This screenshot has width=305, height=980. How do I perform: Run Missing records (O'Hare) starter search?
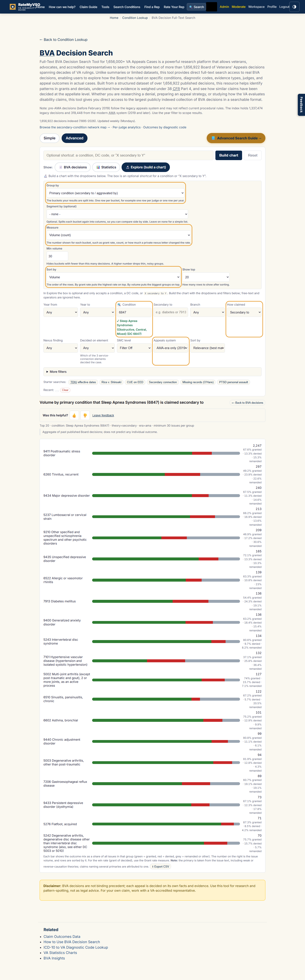click(x=198, y=382)
